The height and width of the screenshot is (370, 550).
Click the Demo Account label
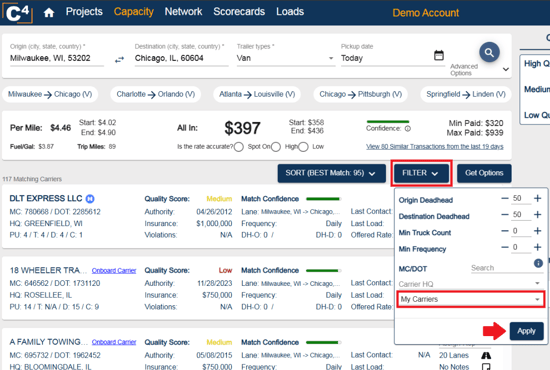click(x=425, y=13)
